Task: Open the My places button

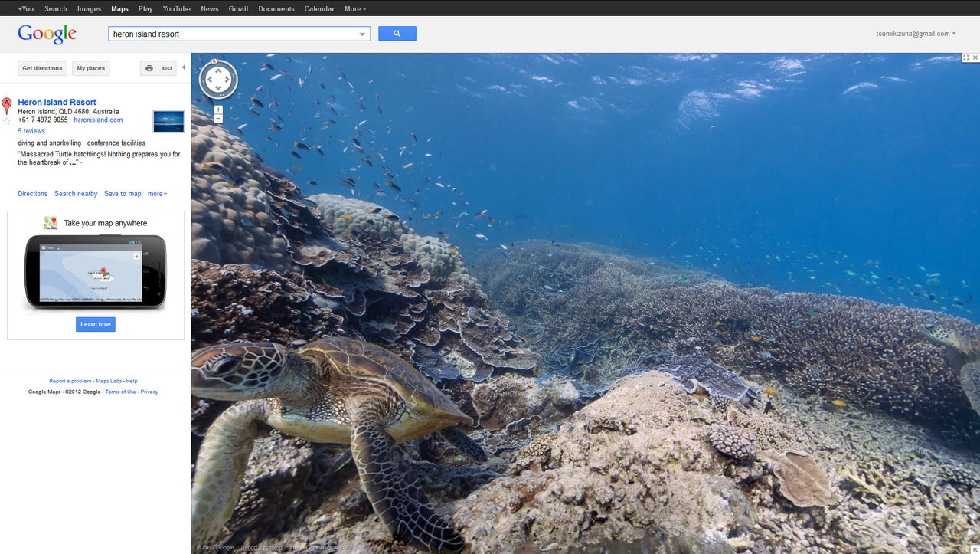Action: [x=91, y=68]
